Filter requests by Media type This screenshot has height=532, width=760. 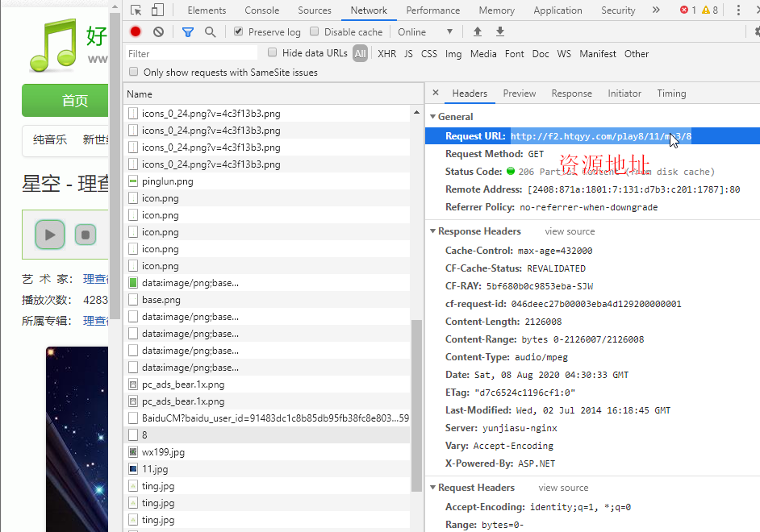coord(483,54)
